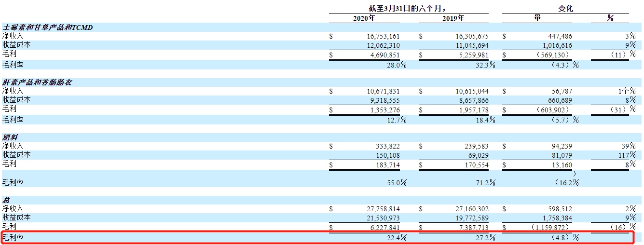Select gross profit 183,714
This screenshot has width=644, height=245.
click(x=387, y=164)
